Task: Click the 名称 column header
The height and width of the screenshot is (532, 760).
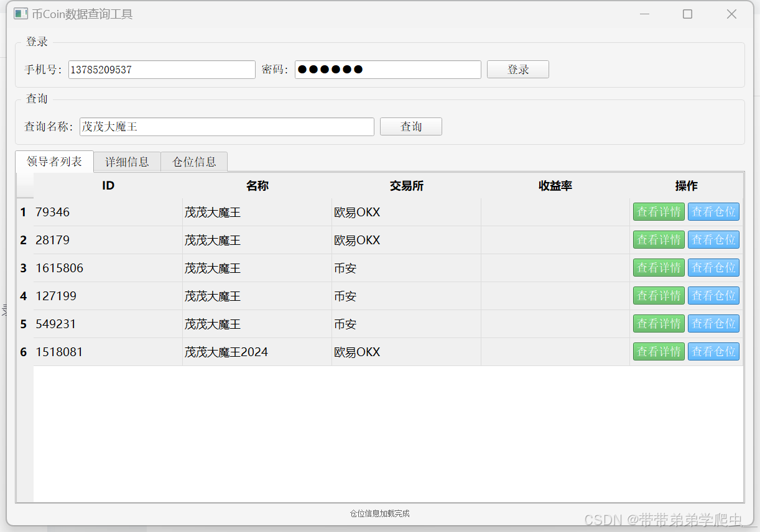Action: click(257, 186)
